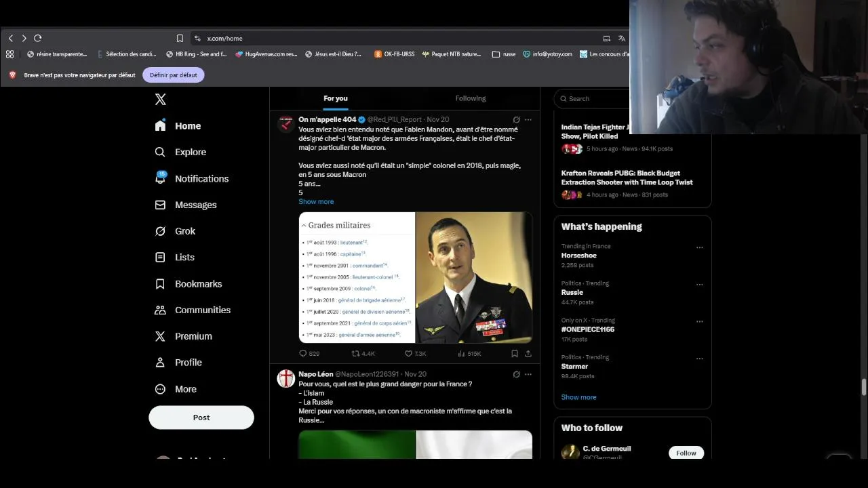This screenshot has height=488, width=868.
Task: Click the reply icon with 829 replies
Action: coord(303,354)
